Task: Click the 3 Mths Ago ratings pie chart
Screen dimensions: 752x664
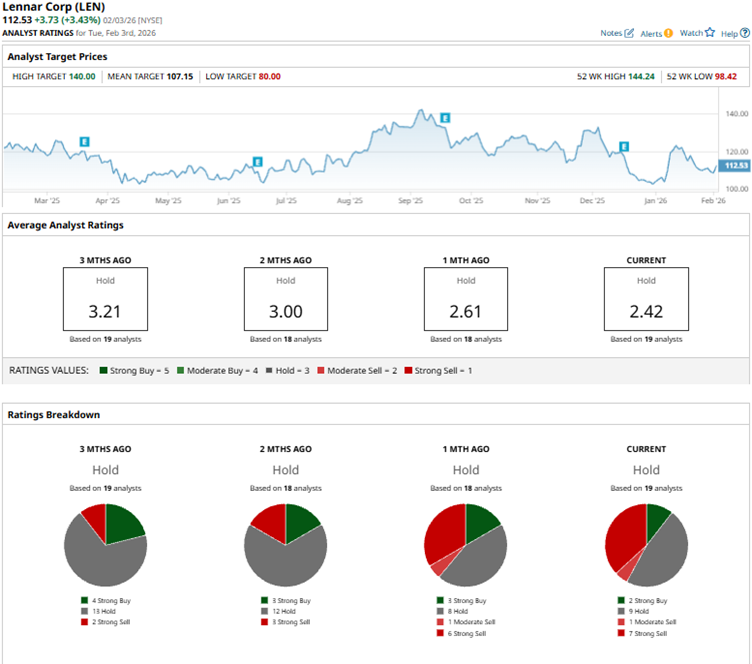Action: (105, 545)
